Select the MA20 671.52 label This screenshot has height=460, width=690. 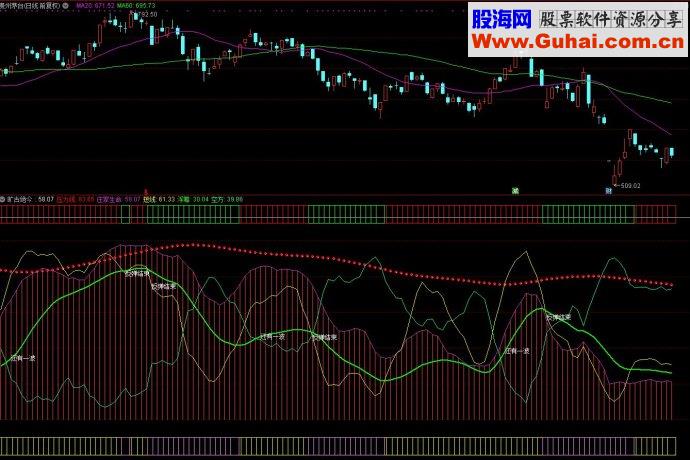(x=95, y=6)
